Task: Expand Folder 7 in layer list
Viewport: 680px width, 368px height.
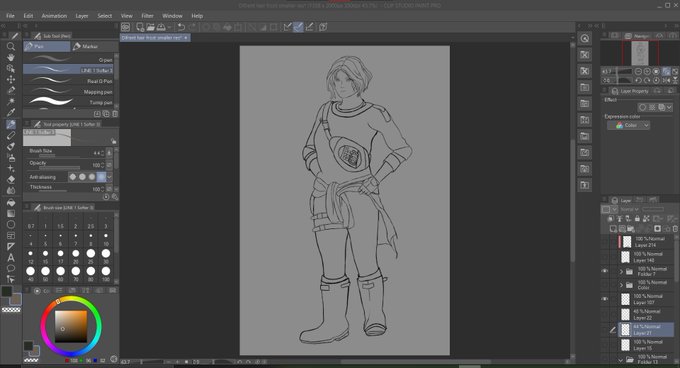Action: click(x=621, y=272)
